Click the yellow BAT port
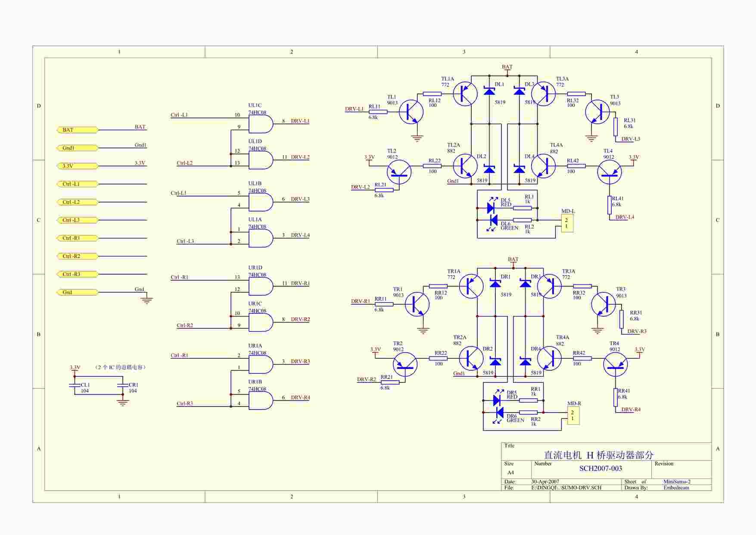The width and height of the screenshot is (756, 535). (x=78, y=130)
